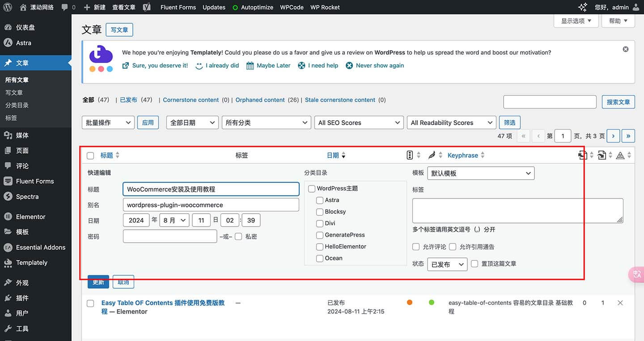Viewport: 644px width, 341px height.
Task: Click 写文章 button beside title
Action: point(119,30)
